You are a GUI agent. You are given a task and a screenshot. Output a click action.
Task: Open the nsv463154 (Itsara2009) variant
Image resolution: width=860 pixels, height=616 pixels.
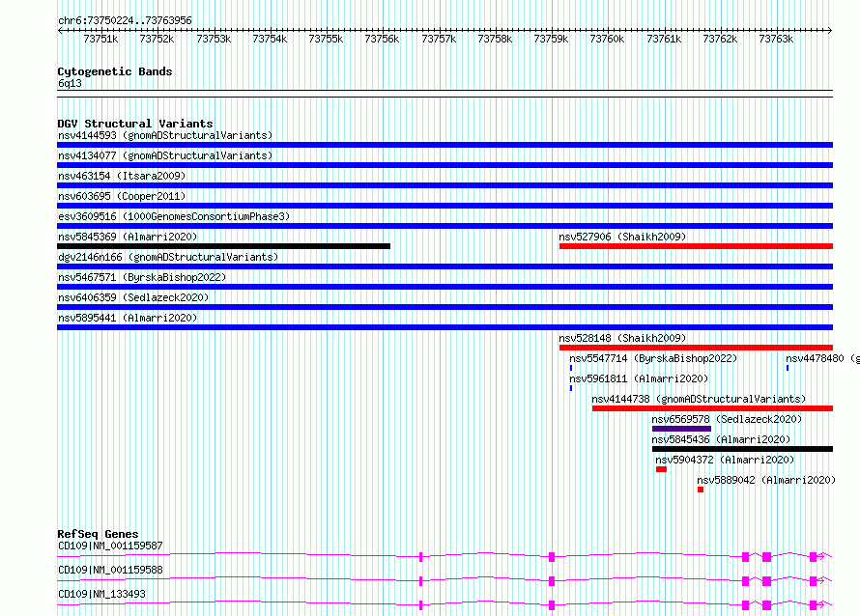[x=122, y=176]
